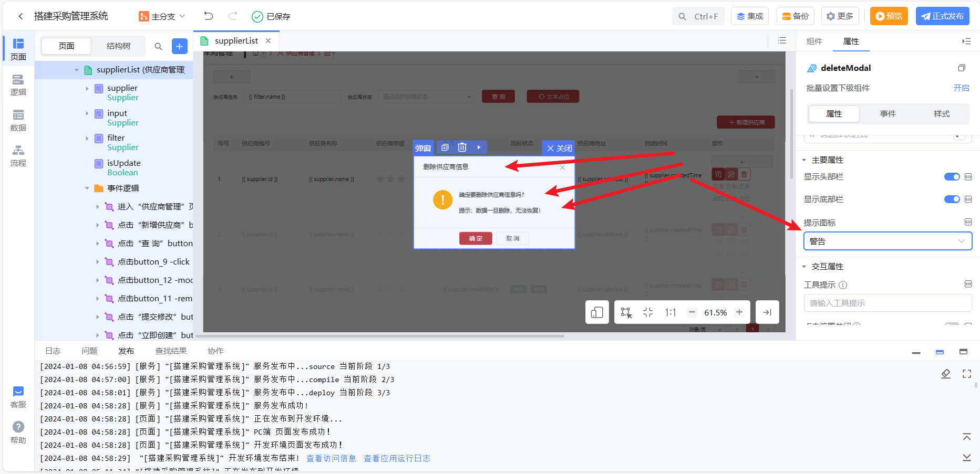Screen dimensions: 980x474
Task: Collapse the 事件逻辑 folder
Action: coord(87,188)
